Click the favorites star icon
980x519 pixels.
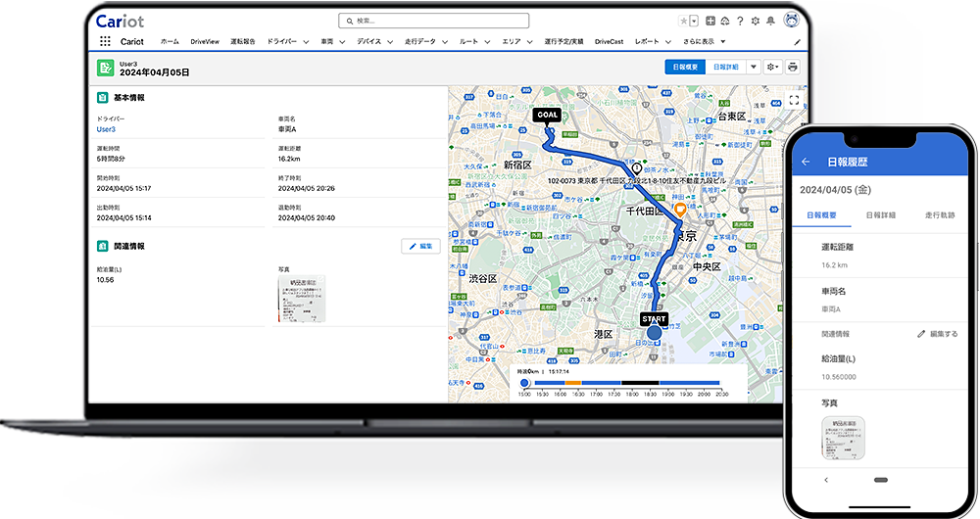pyautogui.click(x=683, y=21)
